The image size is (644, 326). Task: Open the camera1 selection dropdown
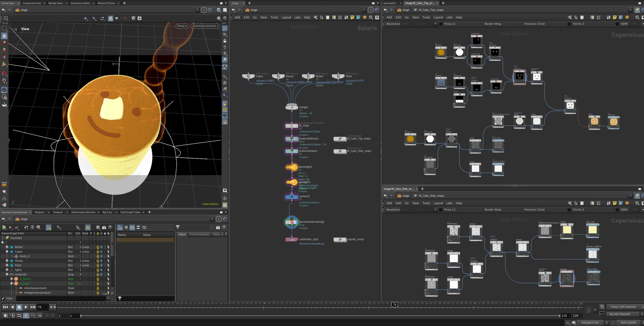click(205, 26)
